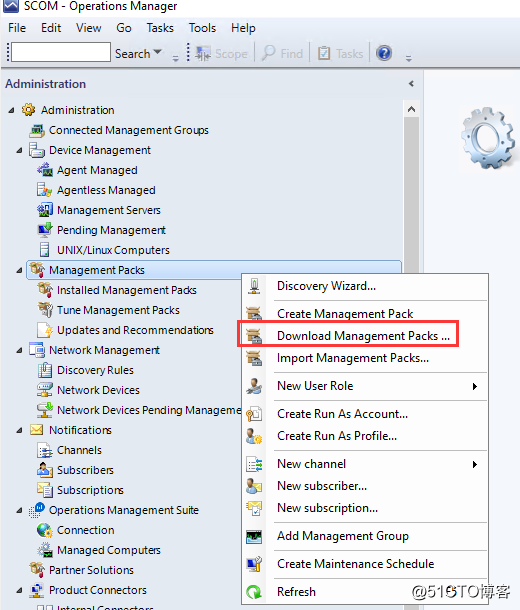
Task: Select New subscription menu entry
Action: 363,508
